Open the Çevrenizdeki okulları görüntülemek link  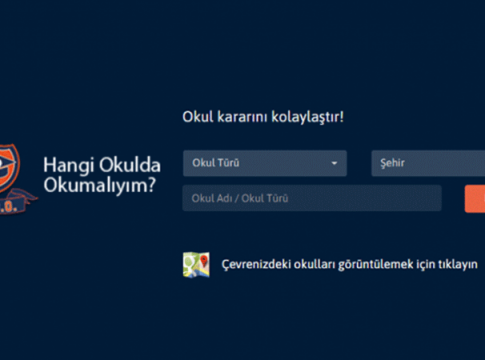click(x=349, y=264)
